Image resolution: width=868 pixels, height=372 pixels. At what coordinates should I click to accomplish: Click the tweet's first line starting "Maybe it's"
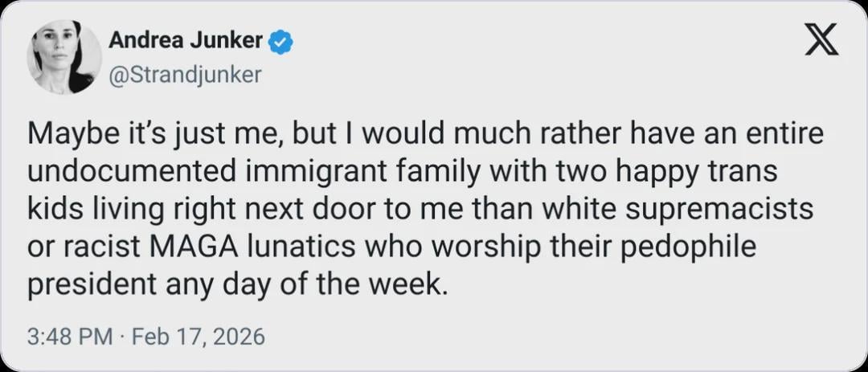click(x=426, y=135)
